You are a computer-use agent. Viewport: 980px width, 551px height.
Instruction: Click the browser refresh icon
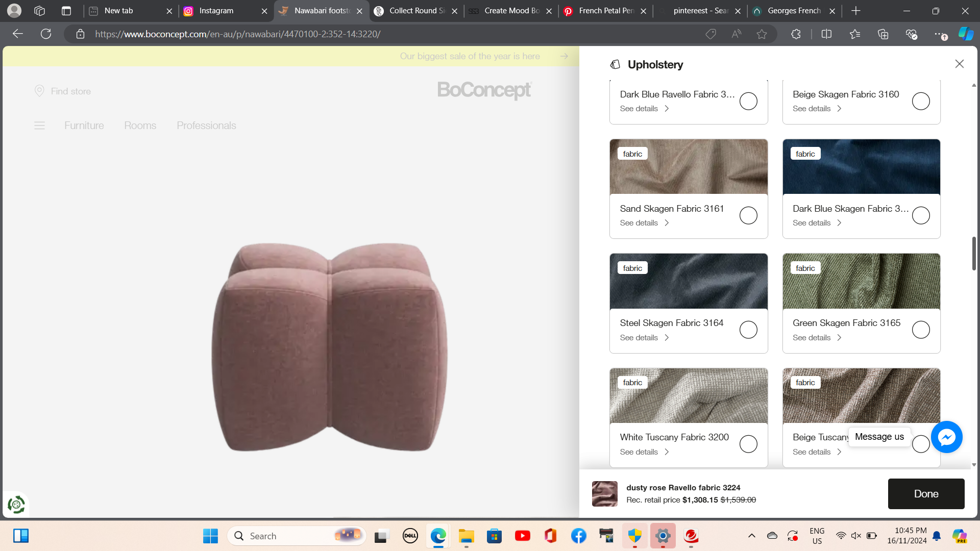click(x=46, y=34)
